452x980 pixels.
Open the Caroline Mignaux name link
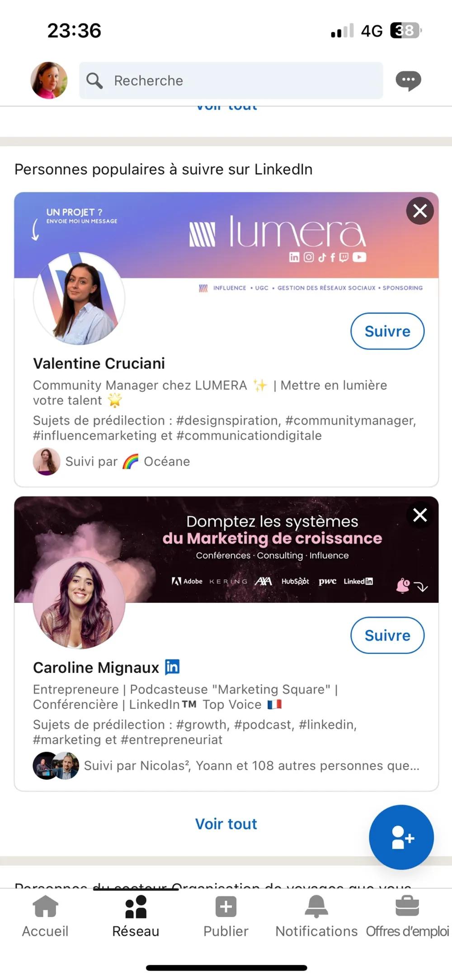click(96, 668)
